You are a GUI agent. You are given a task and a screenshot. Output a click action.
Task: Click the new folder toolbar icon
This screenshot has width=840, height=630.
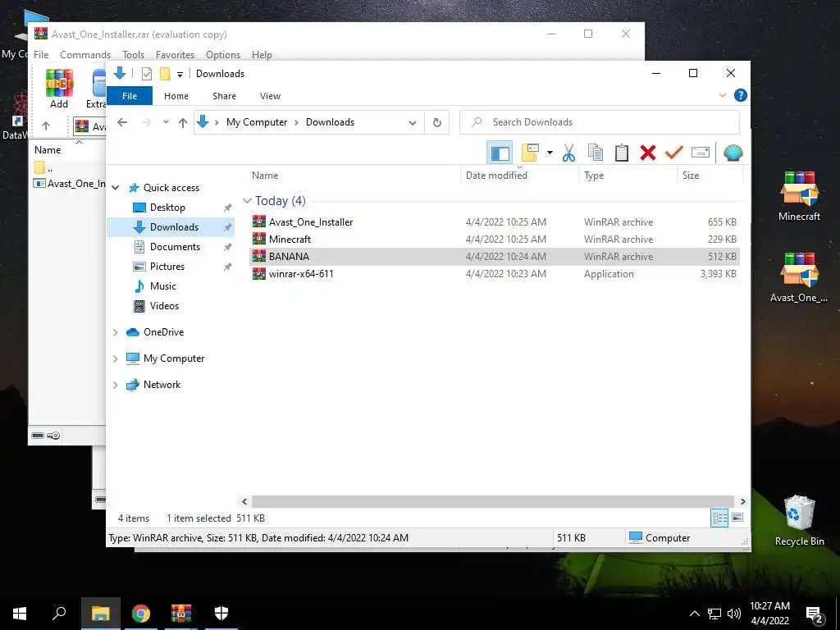pos(530,153)
